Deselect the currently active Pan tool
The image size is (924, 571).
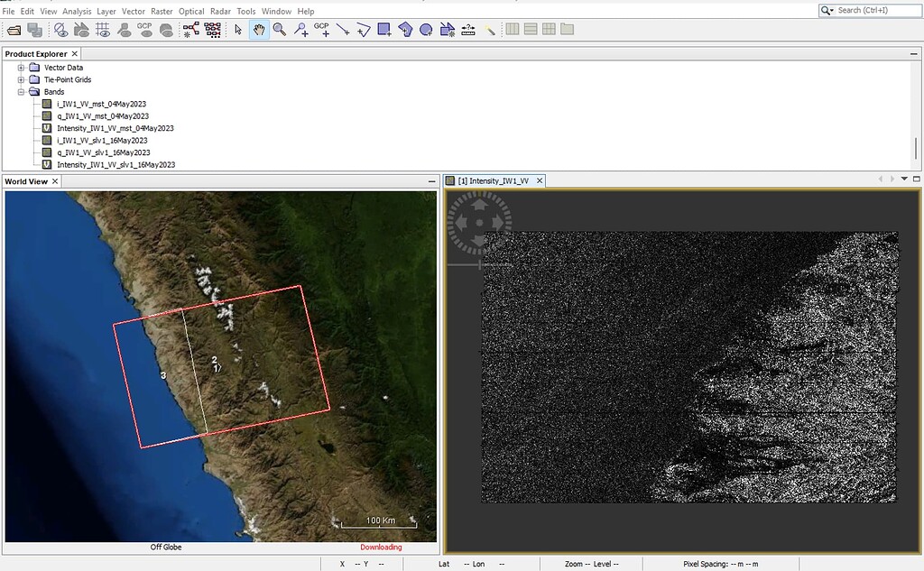pyautogui.click(x=258, y=29)
